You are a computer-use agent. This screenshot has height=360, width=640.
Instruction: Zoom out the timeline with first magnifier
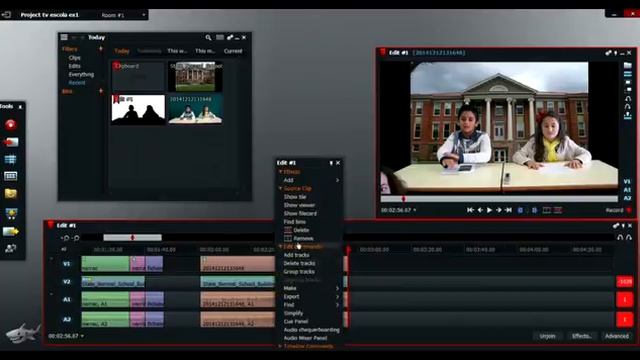tap(65, 238)
